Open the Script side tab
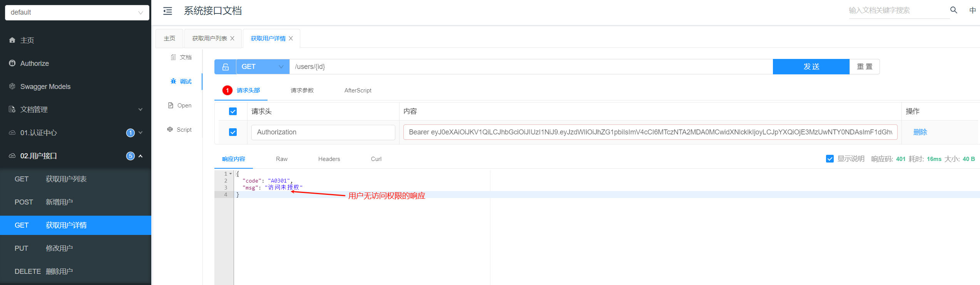 [179, 129]
